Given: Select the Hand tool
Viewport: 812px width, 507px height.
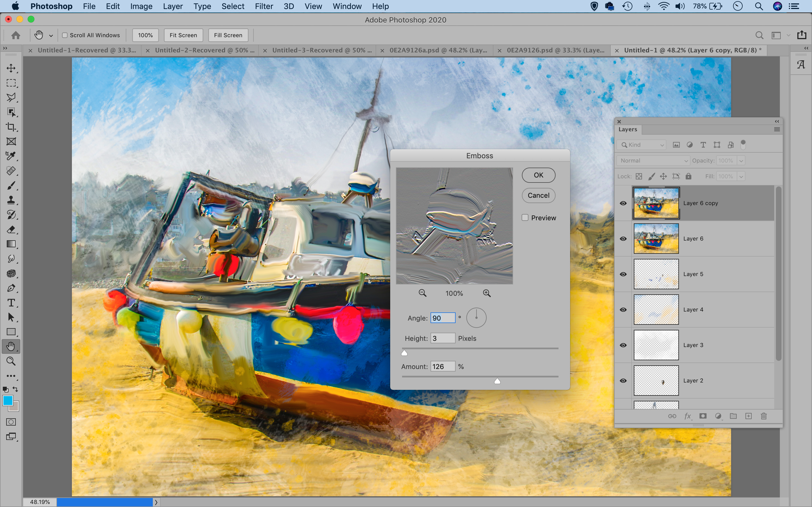Looking at the screenshot, I should click(12, 346).
